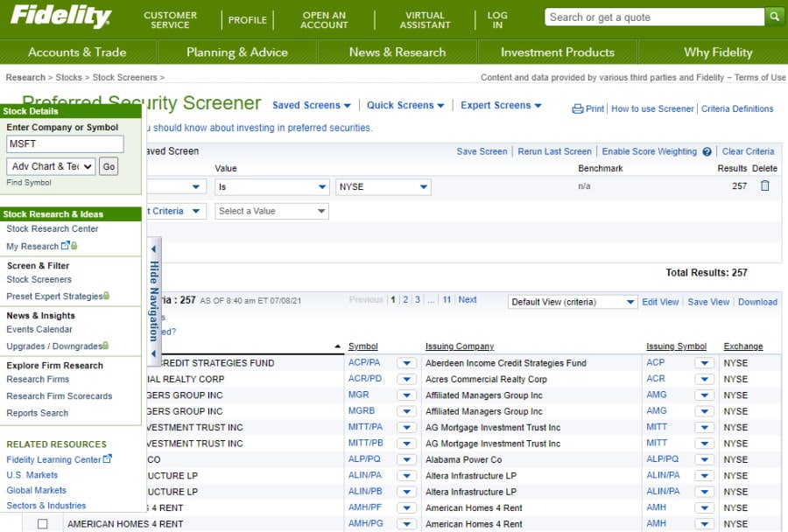Viewport: 788px width, 532px height.
Task: Open the Select a Value dropdown
Action: pos(272,211)
